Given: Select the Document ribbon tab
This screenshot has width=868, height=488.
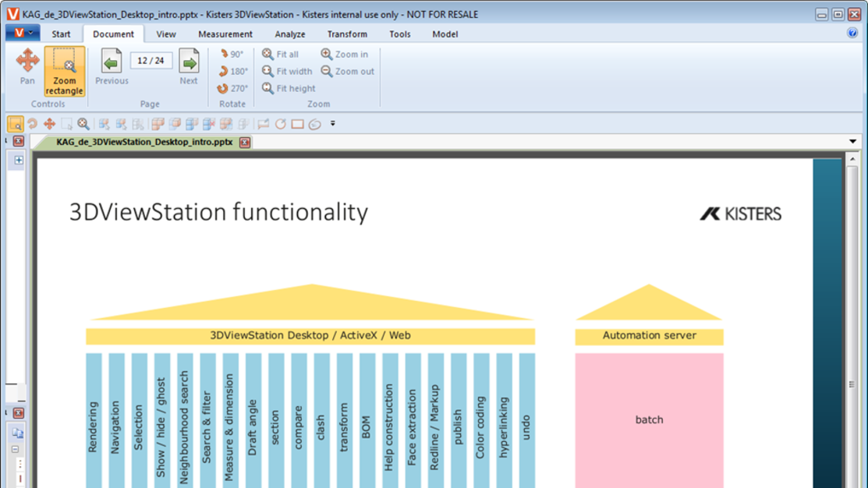Looking at the screenshot, I should (x=114, y=34).
